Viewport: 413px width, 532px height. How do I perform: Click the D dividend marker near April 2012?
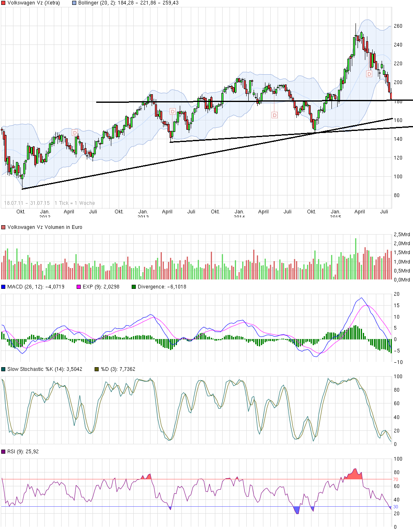(x=75, y=133)
